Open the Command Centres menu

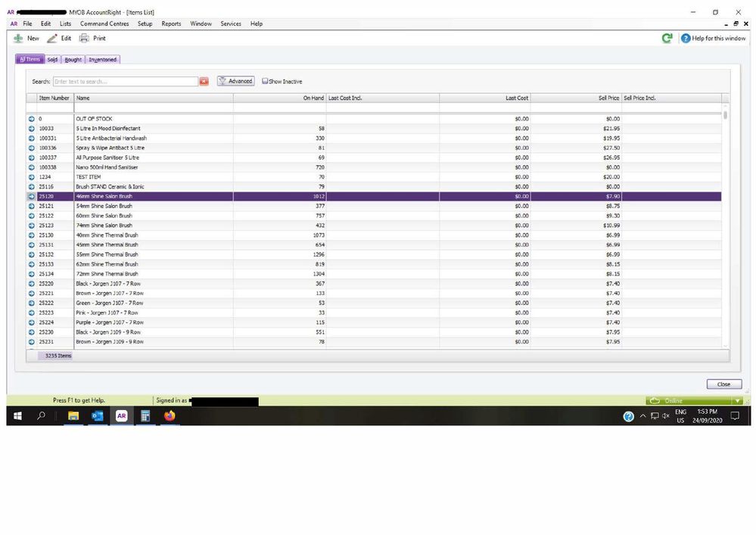pyautogui.click(x=104, y=23)
